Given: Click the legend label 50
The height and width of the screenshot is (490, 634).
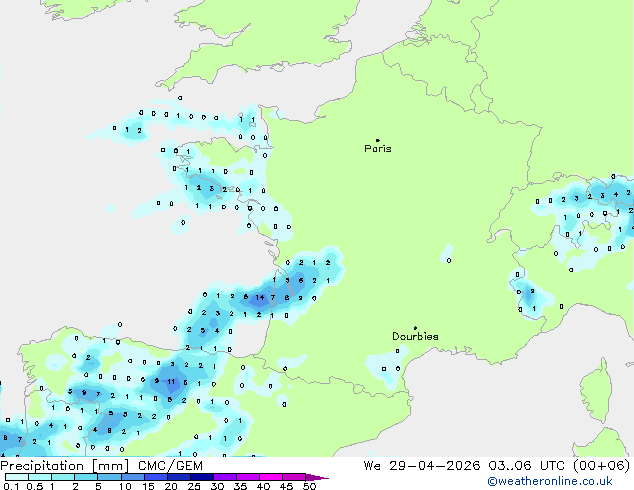Looking at the screenshot, I should pyautogui.click(x=310, y=486).
